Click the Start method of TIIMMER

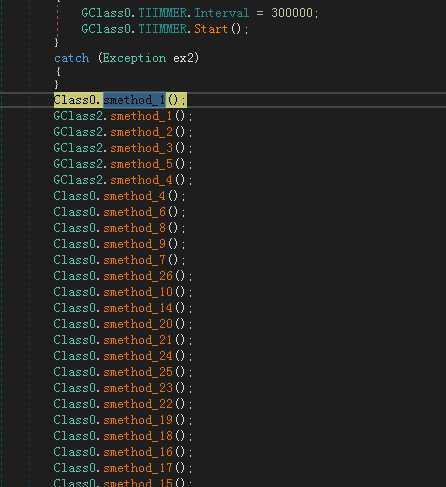pos(211,29)
